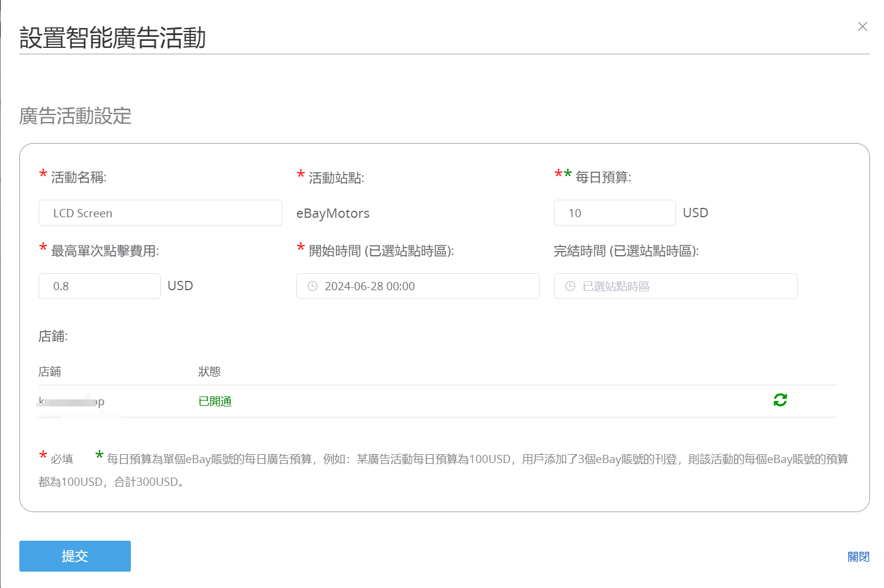Click the daily budget explanation note text
This screenshot has height=588, width=884.
(x=443, y=471)
